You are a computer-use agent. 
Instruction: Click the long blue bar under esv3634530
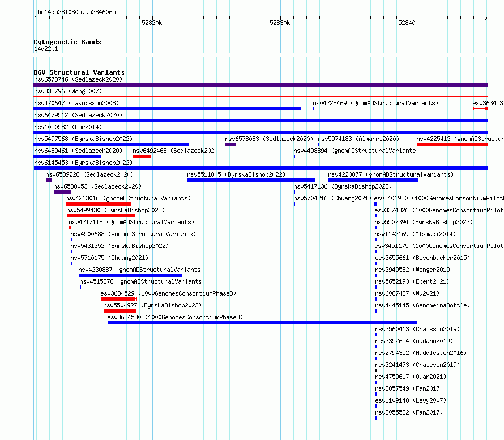coord(262,323)
